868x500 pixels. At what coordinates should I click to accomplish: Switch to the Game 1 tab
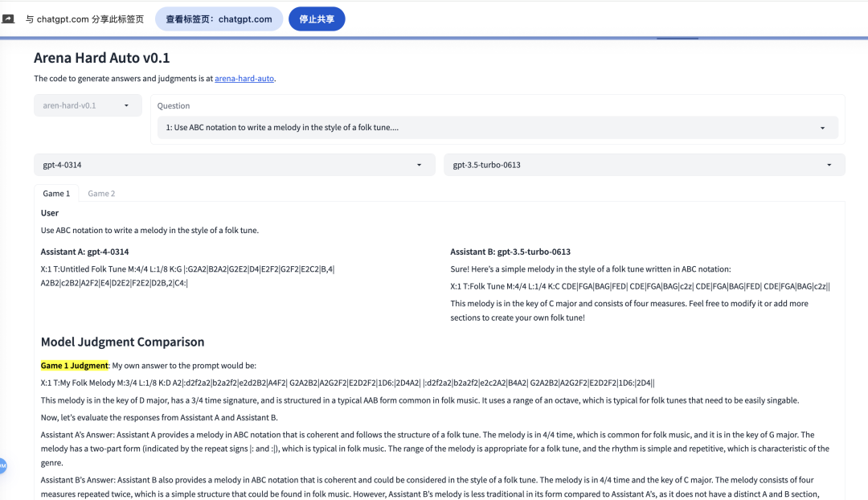point(56,193)
